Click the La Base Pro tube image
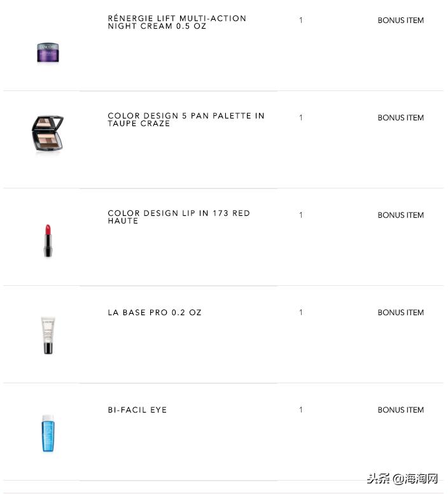The image size is (448, 494). [48, 334]
